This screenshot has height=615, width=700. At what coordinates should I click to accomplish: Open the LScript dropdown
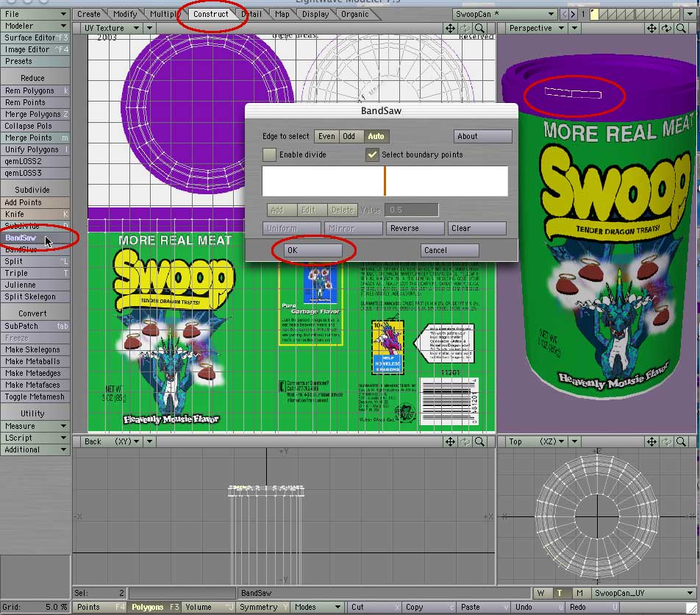point(35,438)
